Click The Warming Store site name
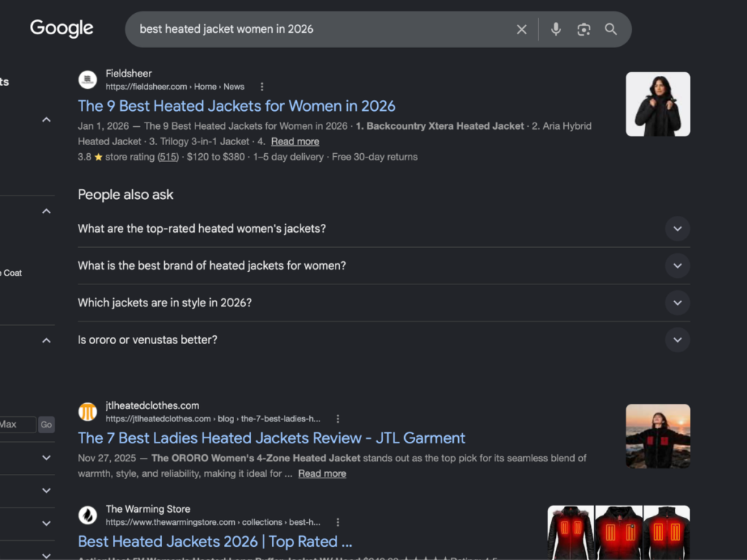Screen dimensions: 747x560 pos(147,509)
